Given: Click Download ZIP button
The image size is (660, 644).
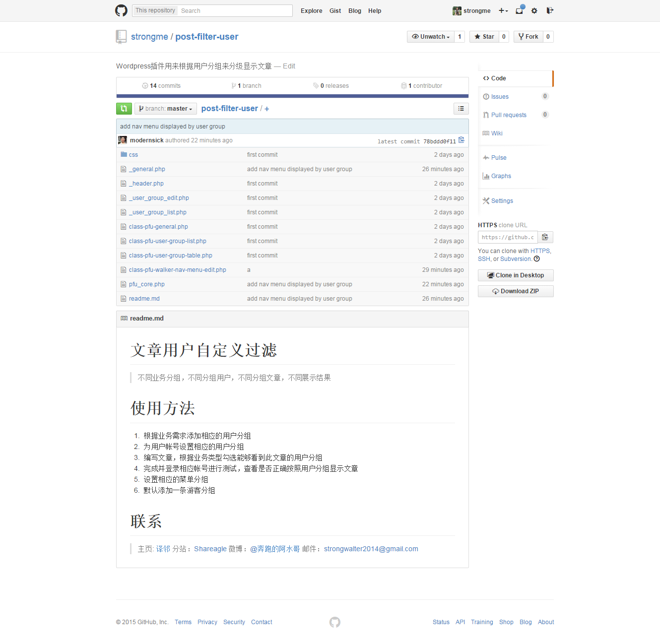Looking at the screenshot, I should tap(516, 291).
